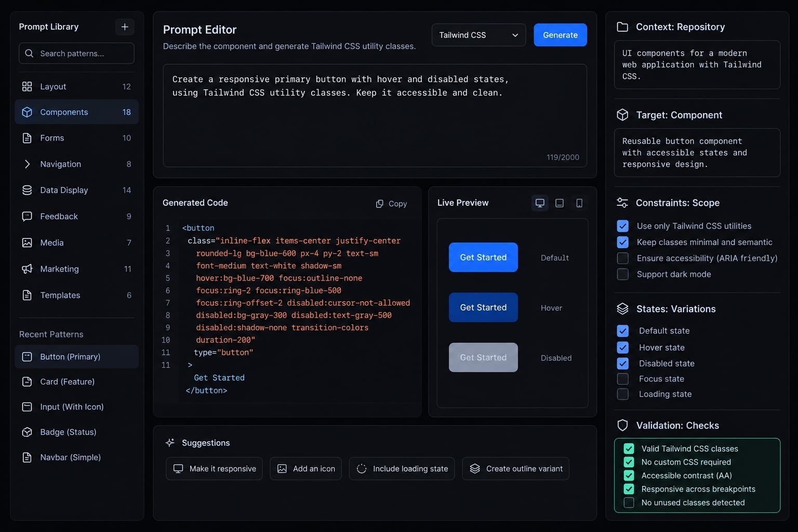
Task: Click the Badge (Status) cube icon
Action: click(x=27, y=432)
